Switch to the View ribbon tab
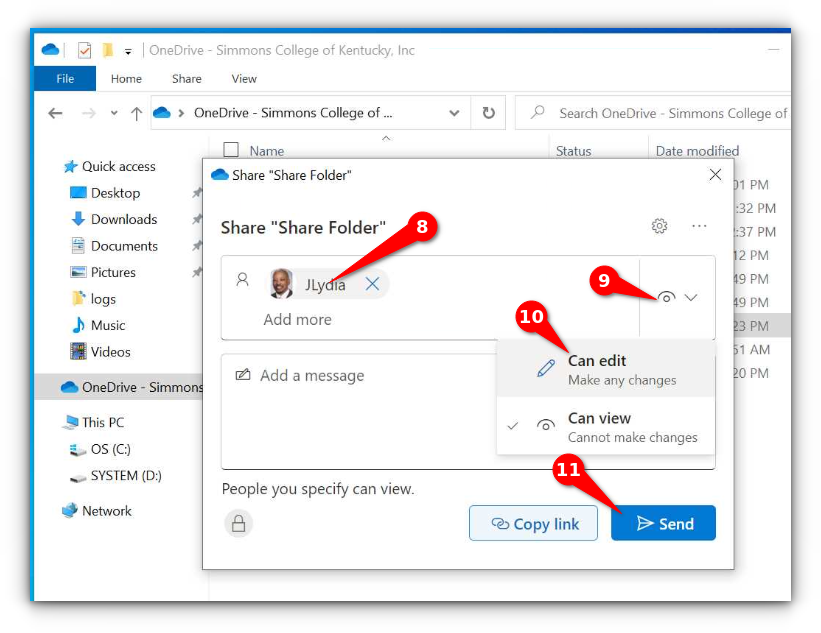The width and height of the screenshot is (821, 633). click(244, 79)
